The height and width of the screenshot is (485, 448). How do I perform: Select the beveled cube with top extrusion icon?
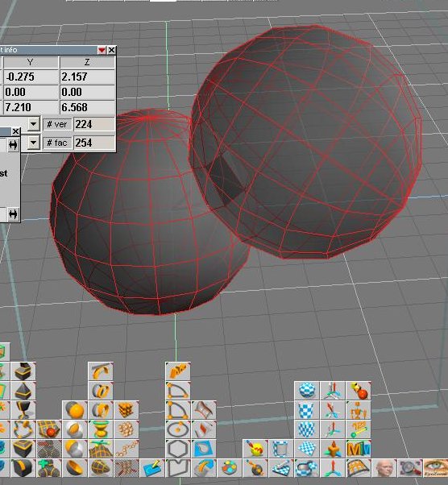click(23, 371)
